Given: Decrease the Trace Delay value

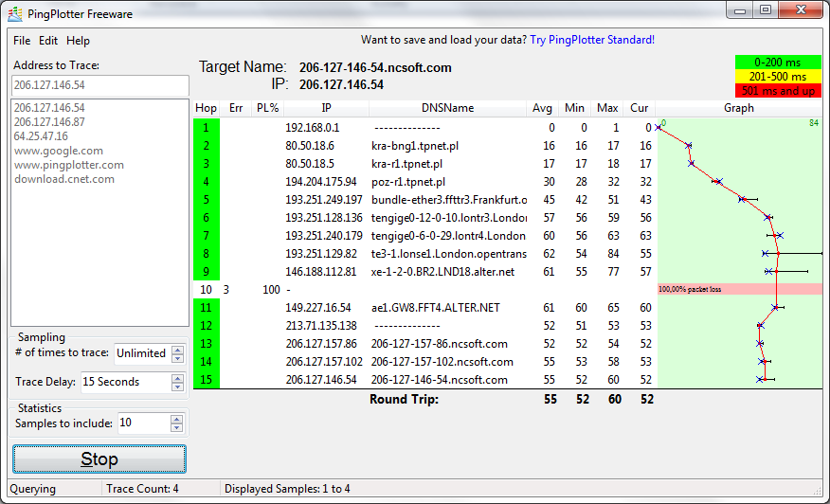Looking at the screenshot, I should pos(178,387).
